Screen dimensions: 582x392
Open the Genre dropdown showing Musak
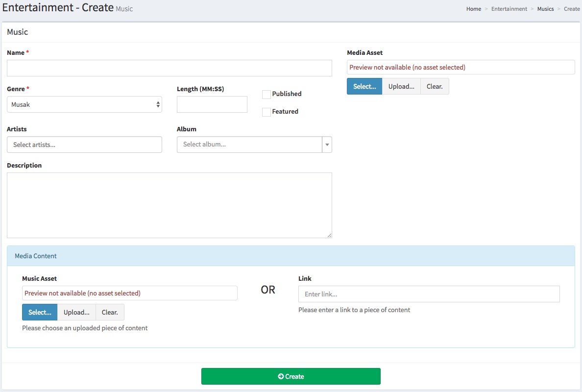click(84, 104)
